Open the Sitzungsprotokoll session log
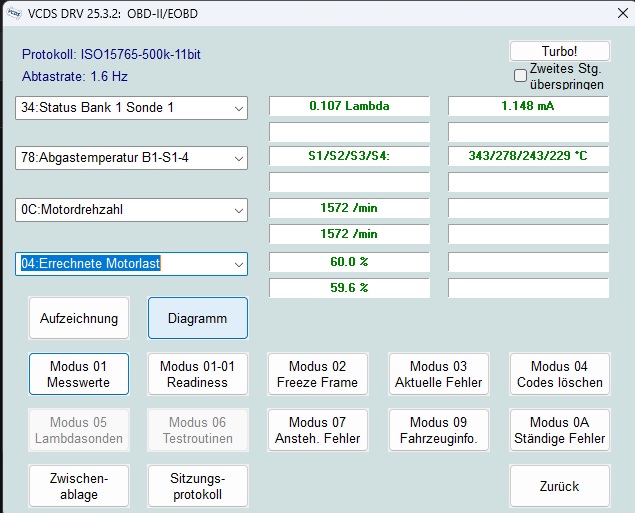The height and width of the screenshot is (513, 635). click(x=198, y=486)
